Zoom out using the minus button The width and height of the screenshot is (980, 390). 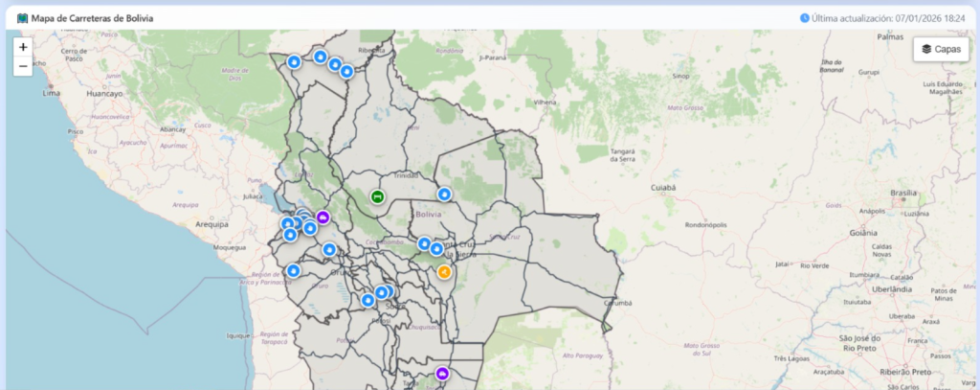[x=23, y=66]
